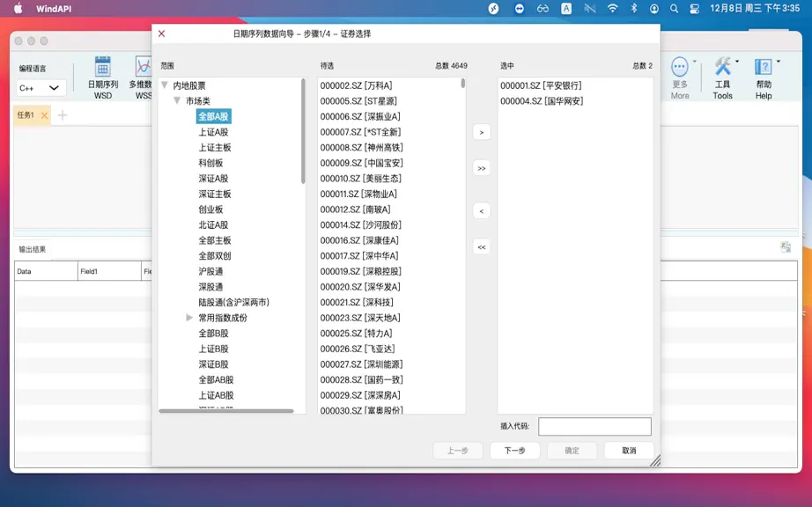Click the 下一步 button

(514, 450)
